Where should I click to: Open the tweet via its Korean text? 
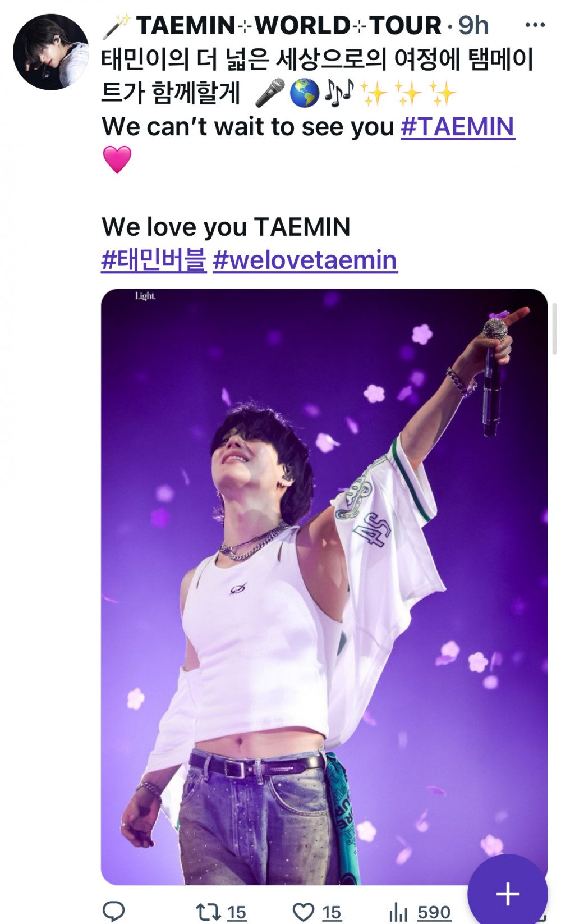pyautogui.click(x=317, y=76)
